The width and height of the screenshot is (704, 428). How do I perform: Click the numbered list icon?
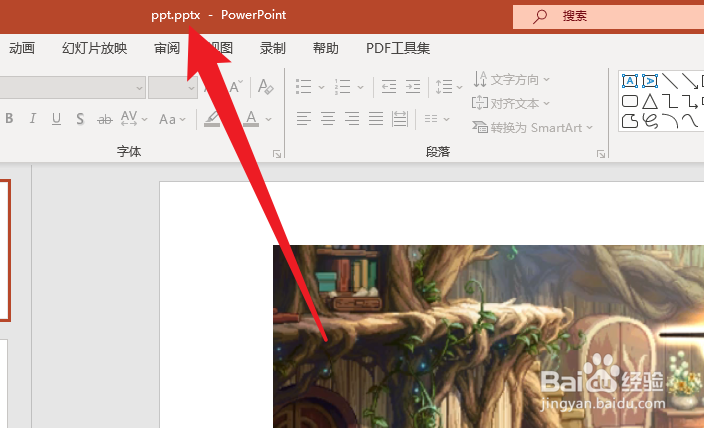[x=342, y=86]
